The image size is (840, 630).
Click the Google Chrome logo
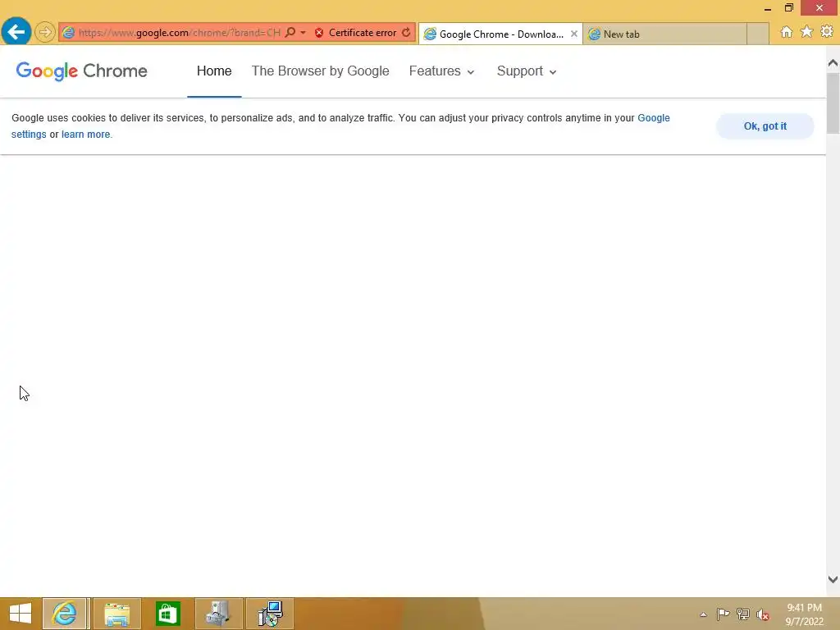pos(81,71)
